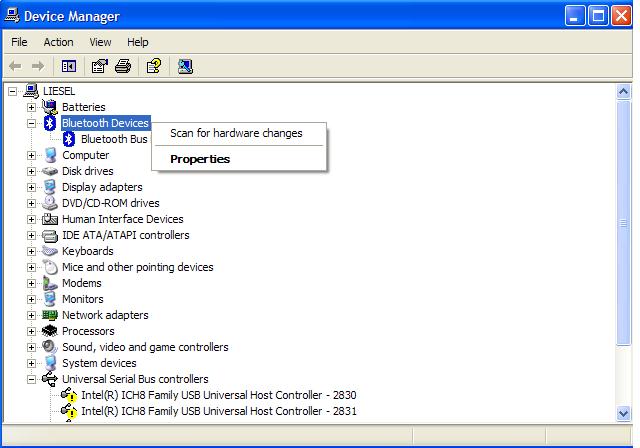
Task: Click the Bluetooth Devices category icon
Action: tap(50, 123)
